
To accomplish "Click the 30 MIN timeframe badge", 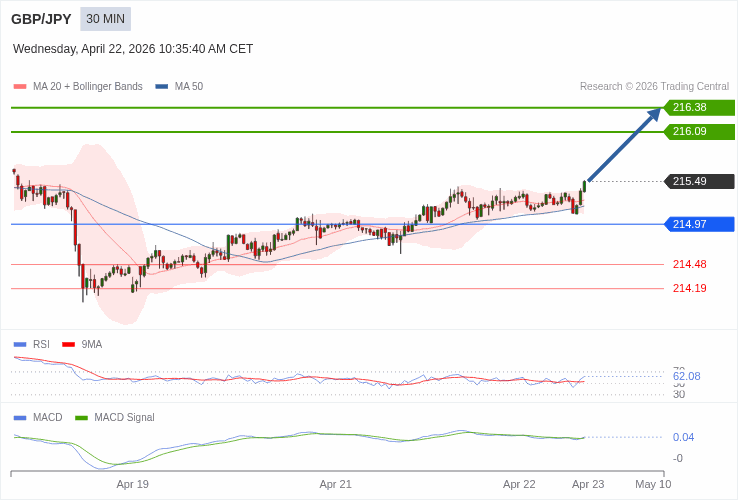I will coord(105,19).
